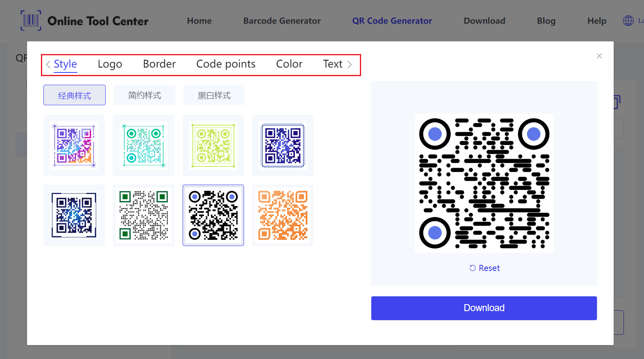This screenshot has height=359, width=644.
Task: Go to Home in the navigation
Action: coord(199,21)
